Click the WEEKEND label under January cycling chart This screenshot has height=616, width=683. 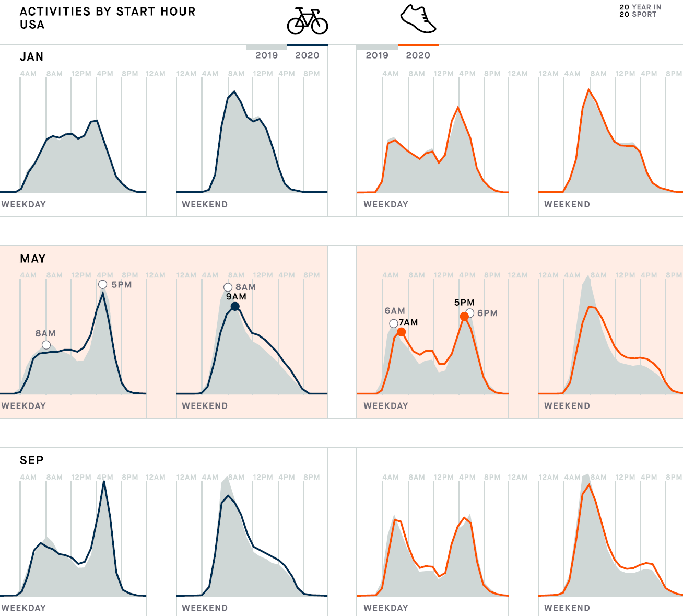point(205,204)
